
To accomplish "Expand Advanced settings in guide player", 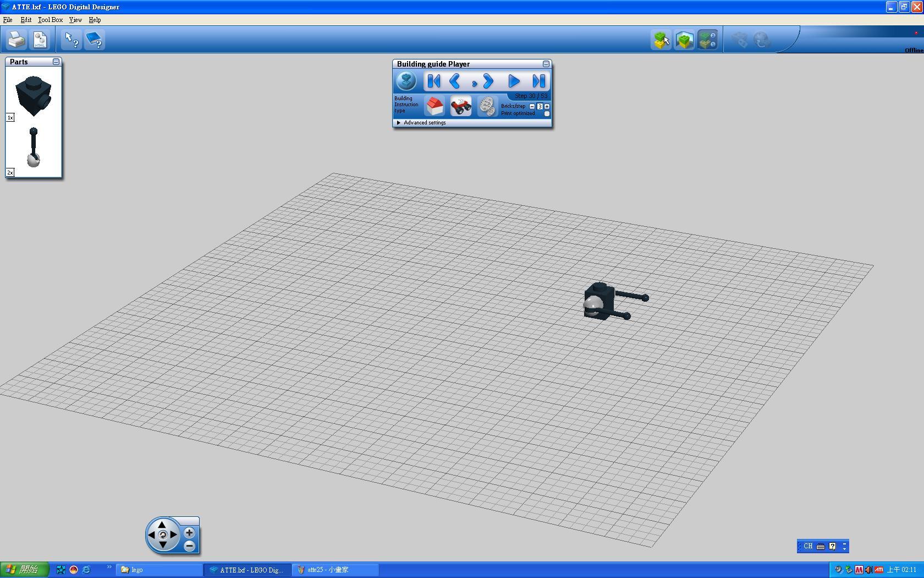I will tap(399, 123).
